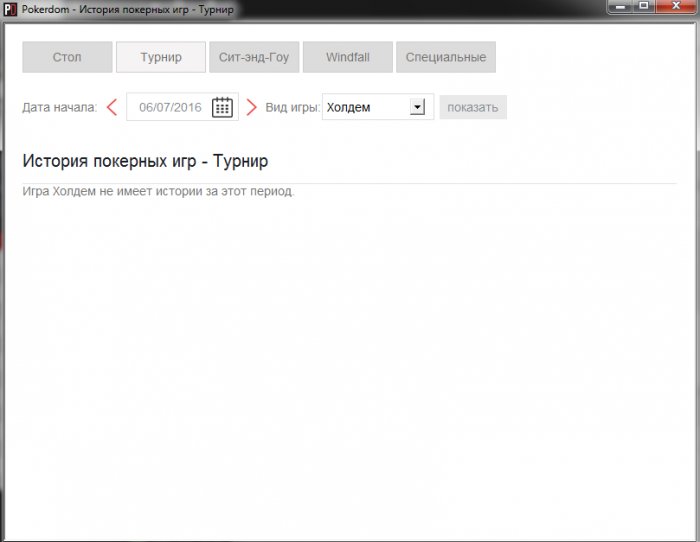Click message Игра Холдем не имеет истории
Viewport: 700px width, 542px height.
[158, 192]
